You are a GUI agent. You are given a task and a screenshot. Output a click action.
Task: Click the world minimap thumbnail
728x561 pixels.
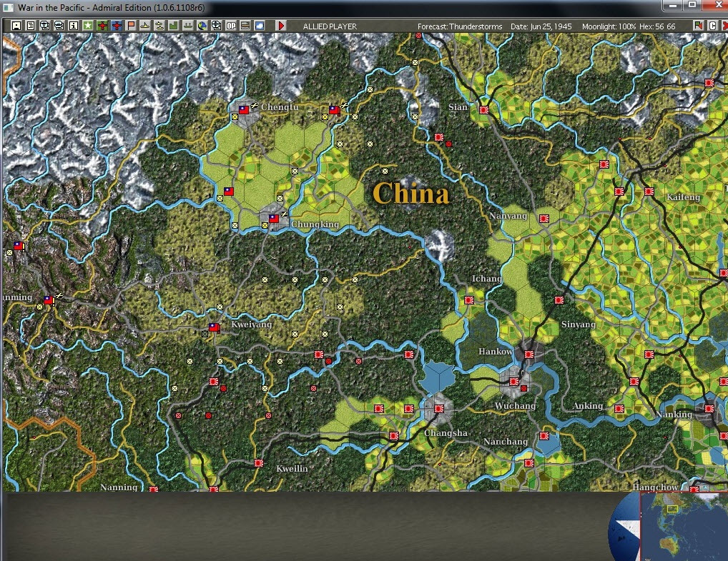click(x=684, y=527)
